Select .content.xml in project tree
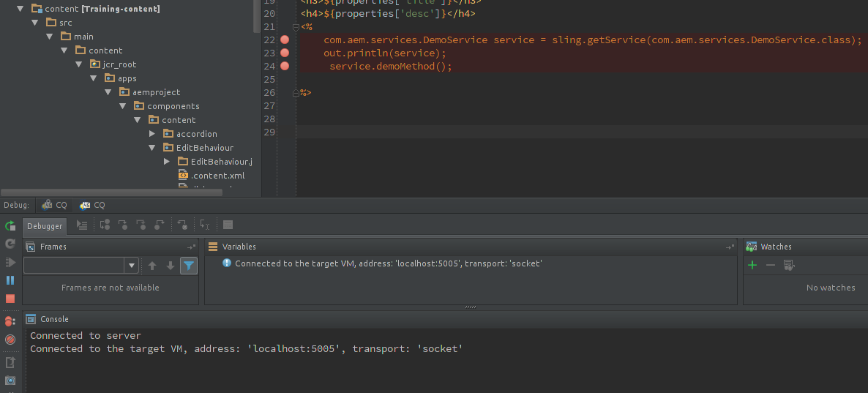 217,176
